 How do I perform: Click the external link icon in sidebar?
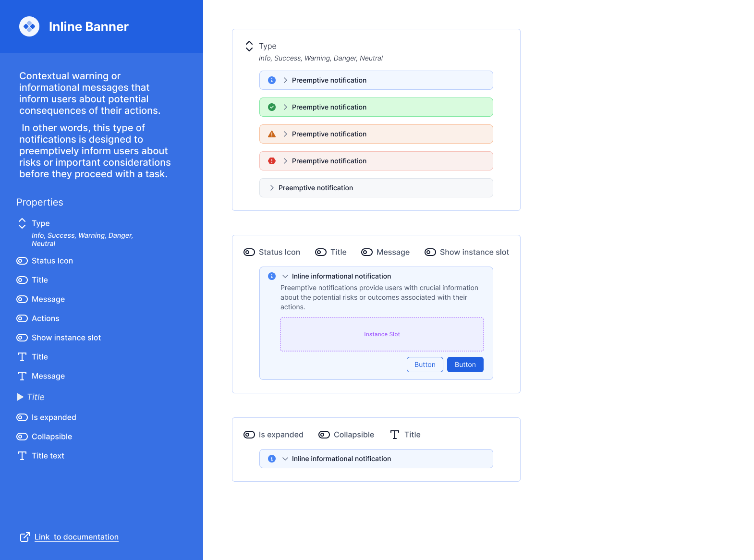25,537
